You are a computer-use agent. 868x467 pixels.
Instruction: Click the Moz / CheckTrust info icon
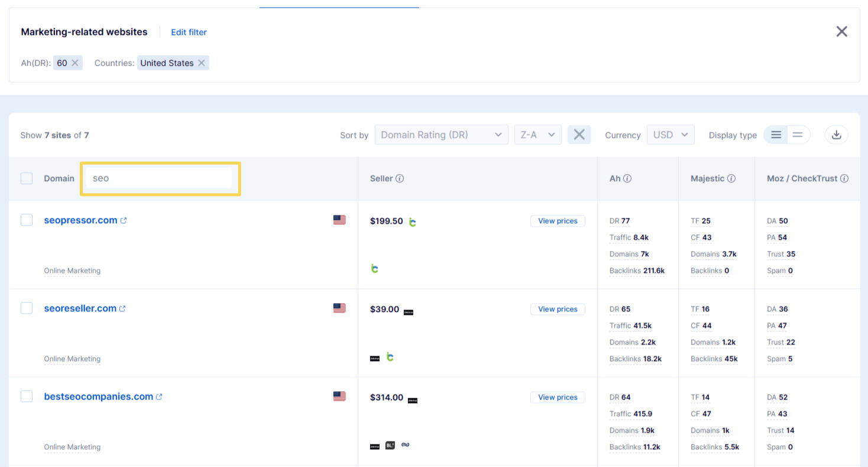click(844, 179)
